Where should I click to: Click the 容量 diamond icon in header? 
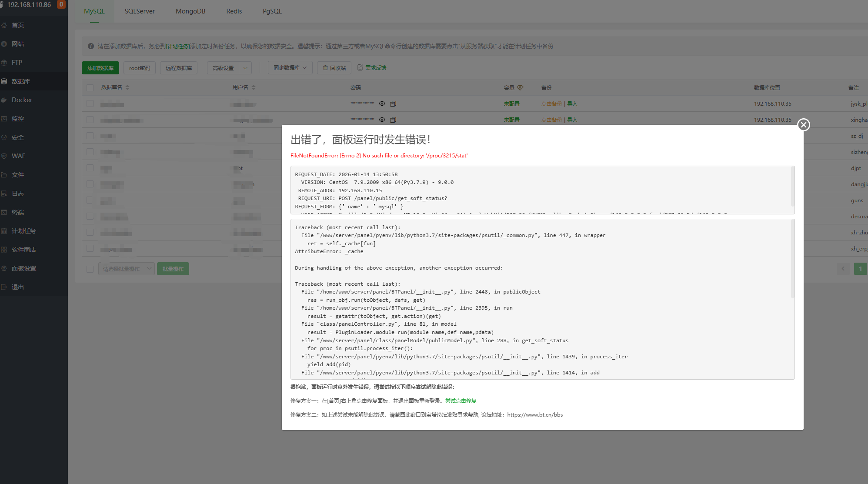tap(520, 87)
